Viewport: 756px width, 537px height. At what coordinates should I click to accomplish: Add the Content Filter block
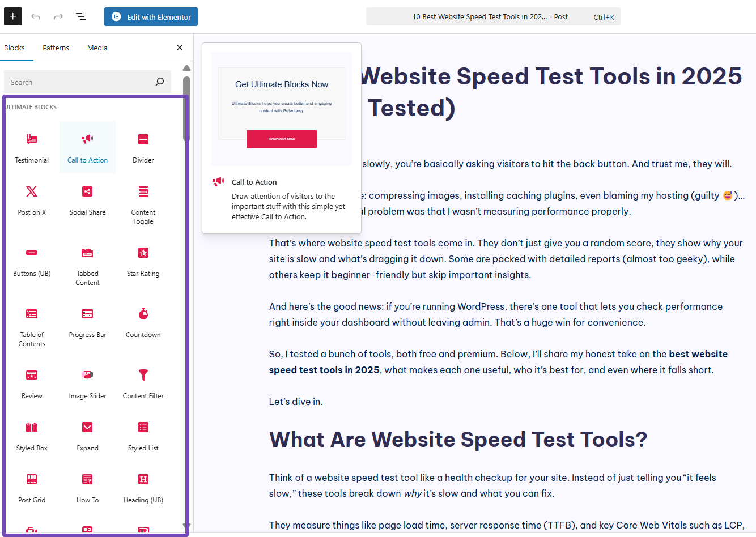point(143,383)
